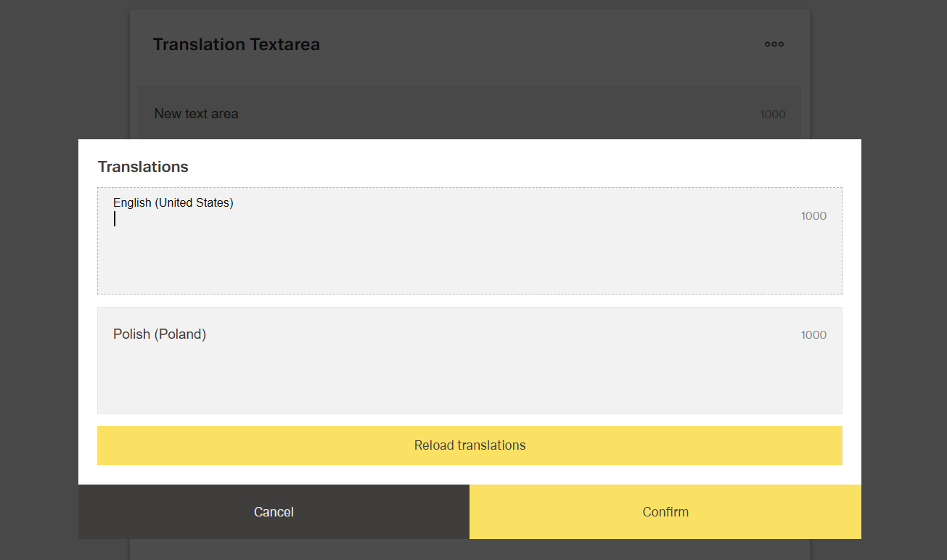Click the Translations dialog heading

[x=143, y=166]
